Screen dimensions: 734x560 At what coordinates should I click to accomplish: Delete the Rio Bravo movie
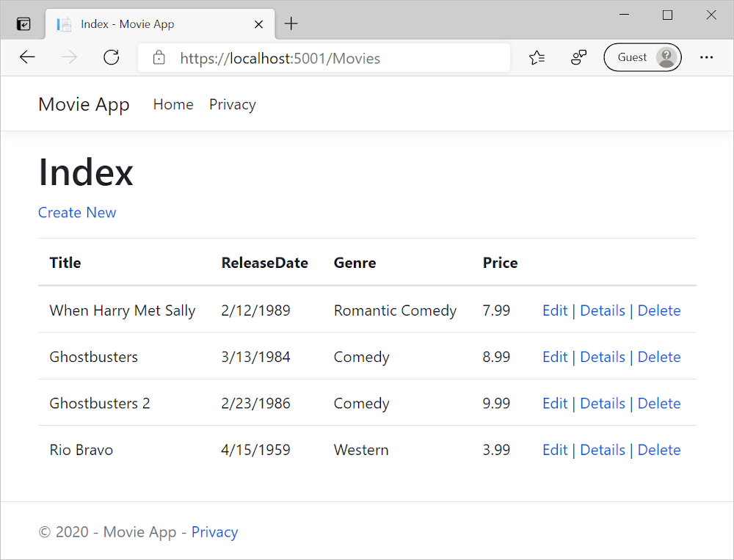tap(658, 449)
